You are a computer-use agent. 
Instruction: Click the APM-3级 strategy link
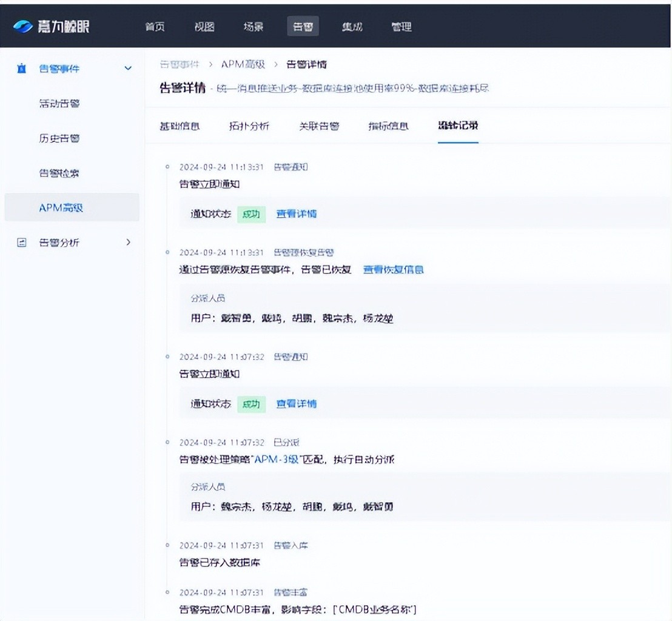point(277,460)
